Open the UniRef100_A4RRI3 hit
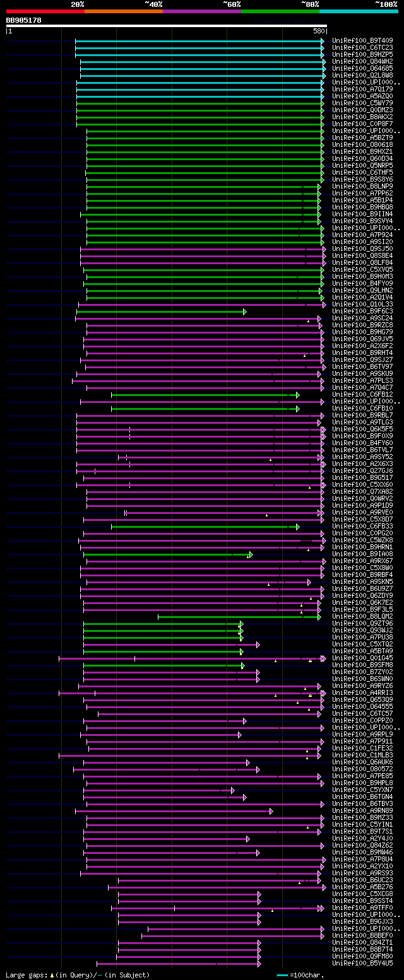Image resolution: width=404 pixels, height=980 pixels. [x=362, y=692]
